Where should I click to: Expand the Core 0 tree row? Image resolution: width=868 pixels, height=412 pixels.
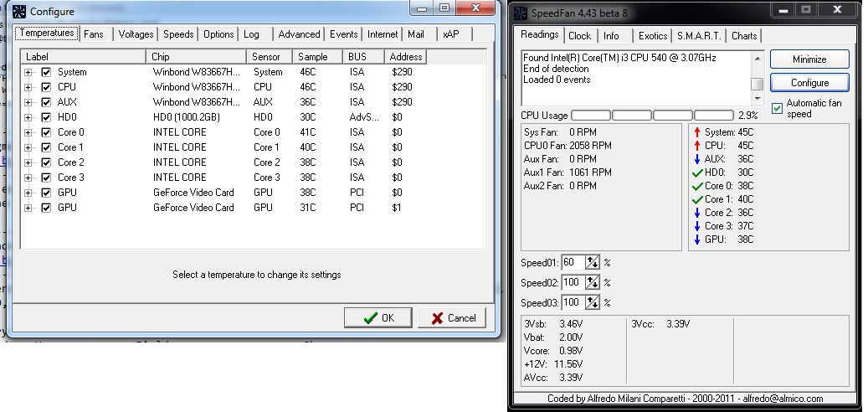click(x=28, y=132)
